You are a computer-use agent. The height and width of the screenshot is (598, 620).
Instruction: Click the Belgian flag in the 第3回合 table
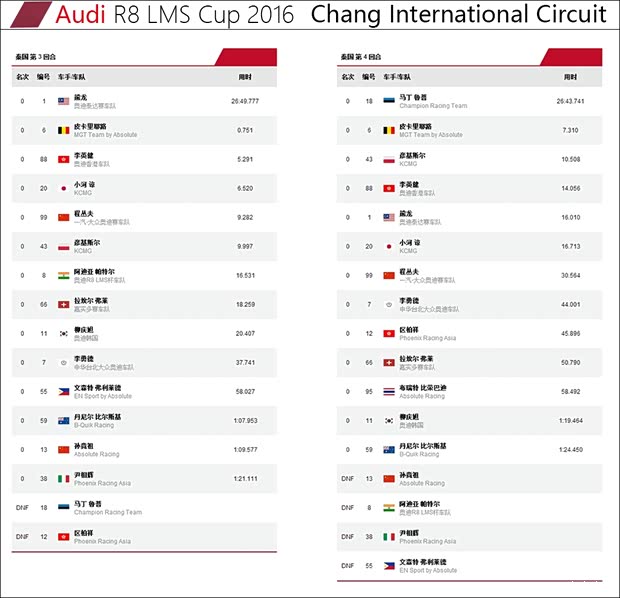(x=63, y=130)
